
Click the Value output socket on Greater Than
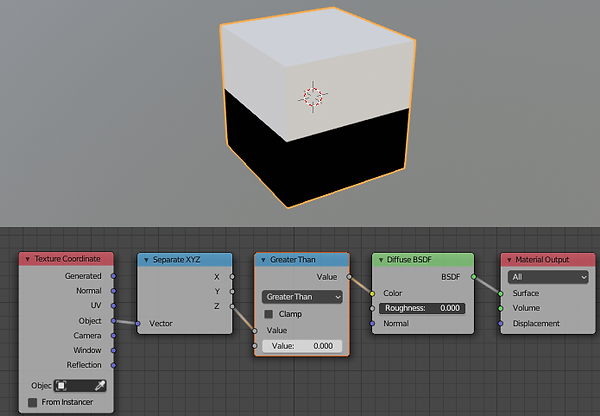[349, 277]
